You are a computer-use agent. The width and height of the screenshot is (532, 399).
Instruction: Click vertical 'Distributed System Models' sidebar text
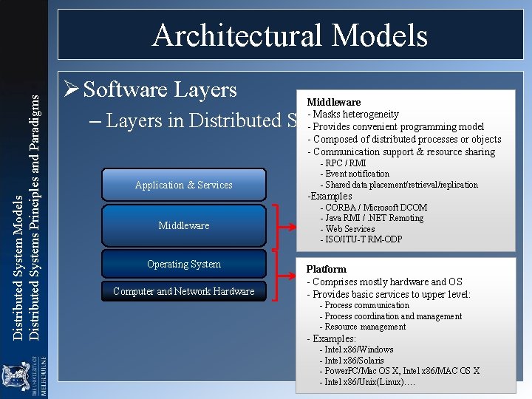17,267
